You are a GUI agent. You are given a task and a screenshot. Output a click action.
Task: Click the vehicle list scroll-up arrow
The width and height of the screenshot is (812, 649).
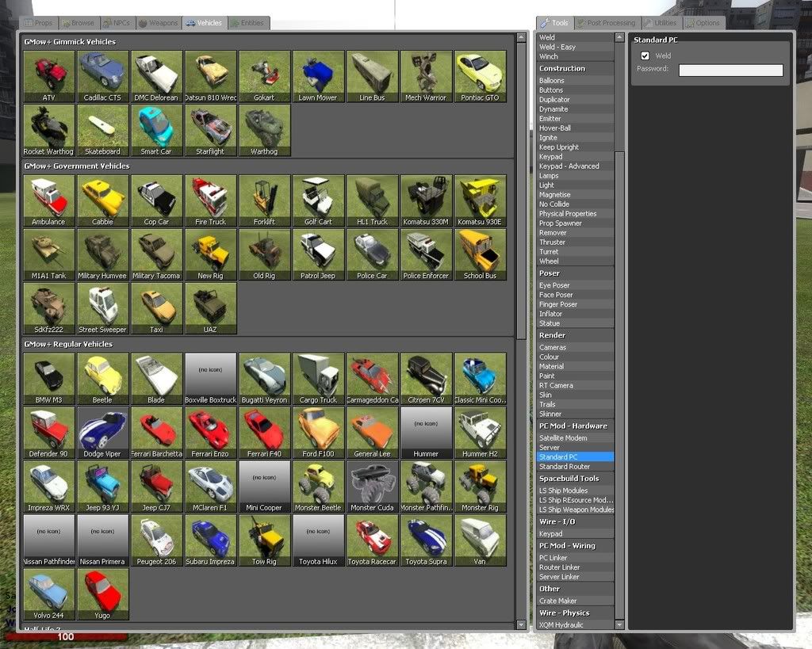pos(521,37)
